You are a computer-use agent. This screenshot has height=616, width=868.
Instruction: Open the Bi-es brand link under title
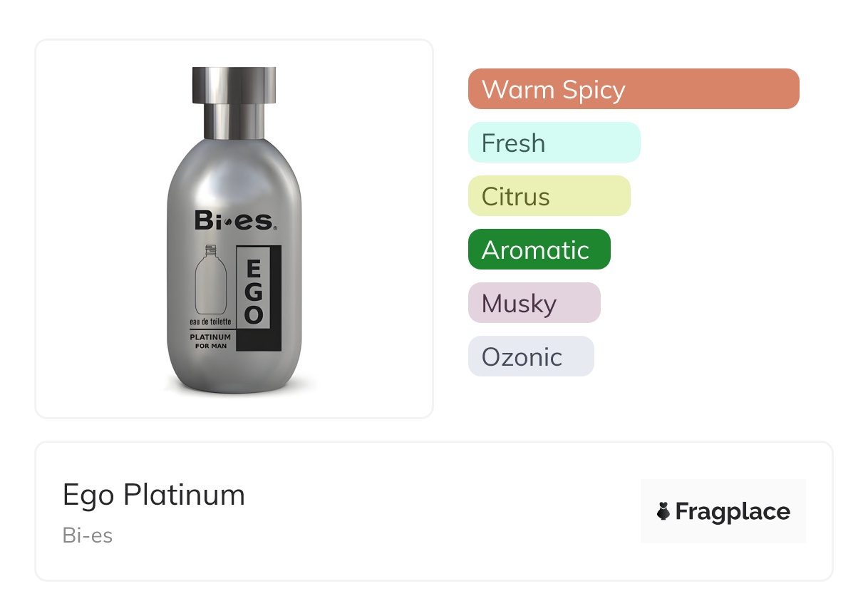click(88, 535)
